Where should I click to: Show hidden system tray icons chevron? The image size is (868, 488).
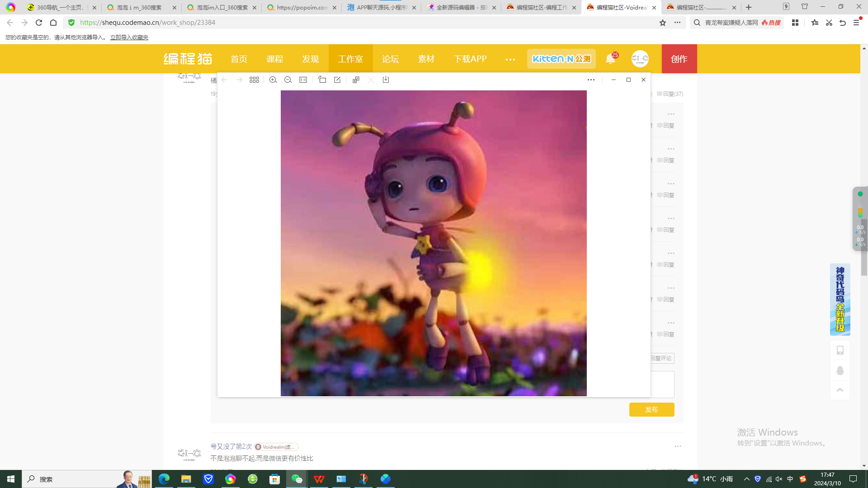tap(746, 479)
